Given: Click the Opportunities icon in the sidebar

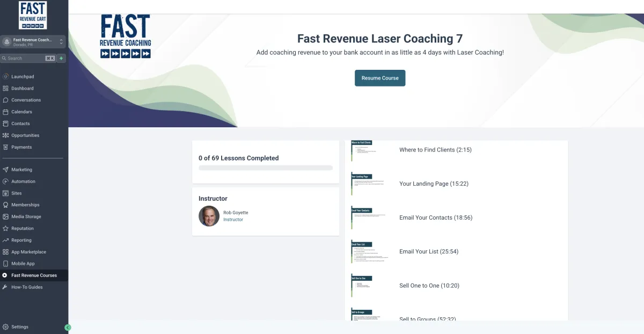Looking at the screenshot, I should point(5,136).
